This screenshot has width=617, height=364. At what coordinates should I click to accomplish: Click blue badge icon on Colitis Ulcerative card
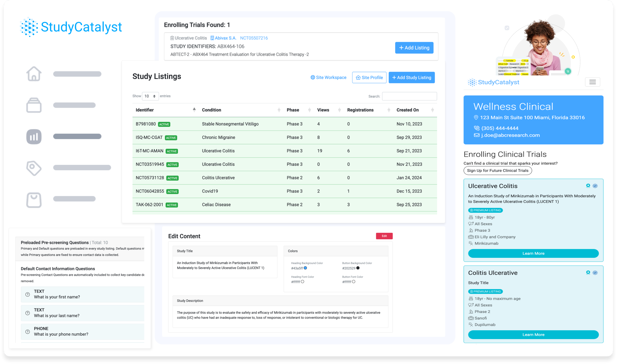click(588, 272)
